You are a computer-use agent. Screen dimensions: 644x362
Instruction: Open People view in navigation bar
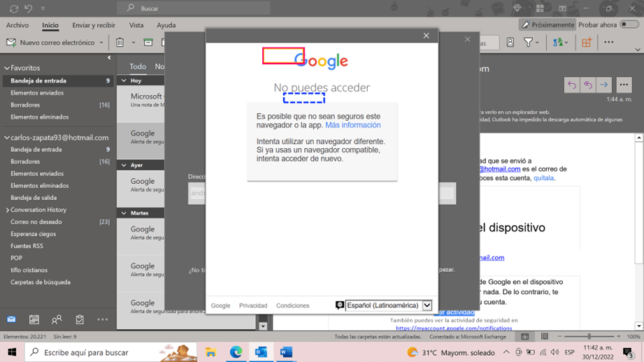coord(57,319)
